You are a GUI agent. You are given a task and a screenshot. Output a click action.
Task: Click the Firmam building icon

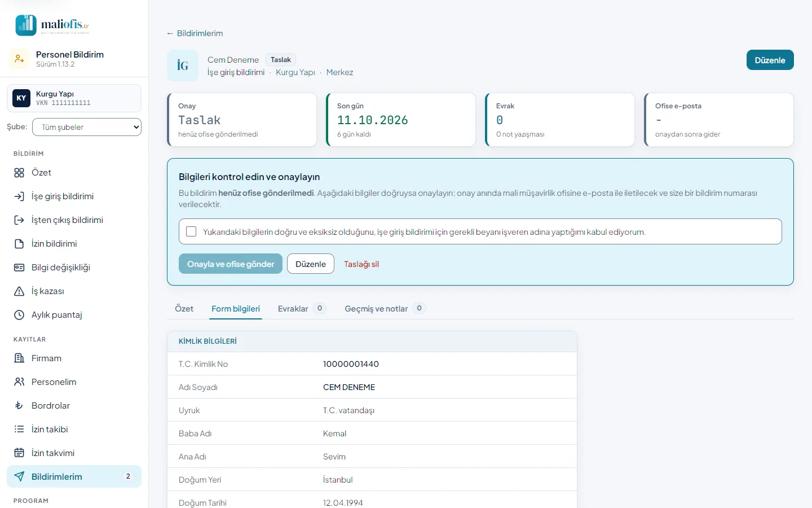[x=19, y=358]
